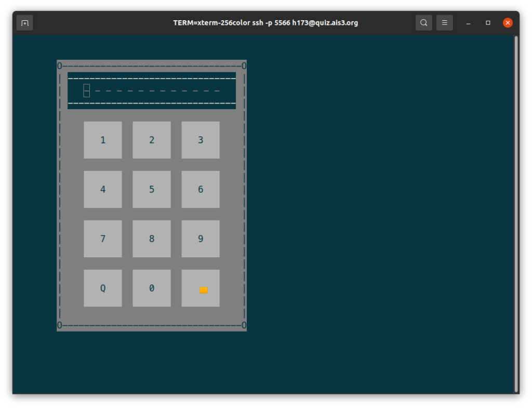Tap the number 6 keypad button
The width and height of the screenshot is (532, 408).
[201, 189]
